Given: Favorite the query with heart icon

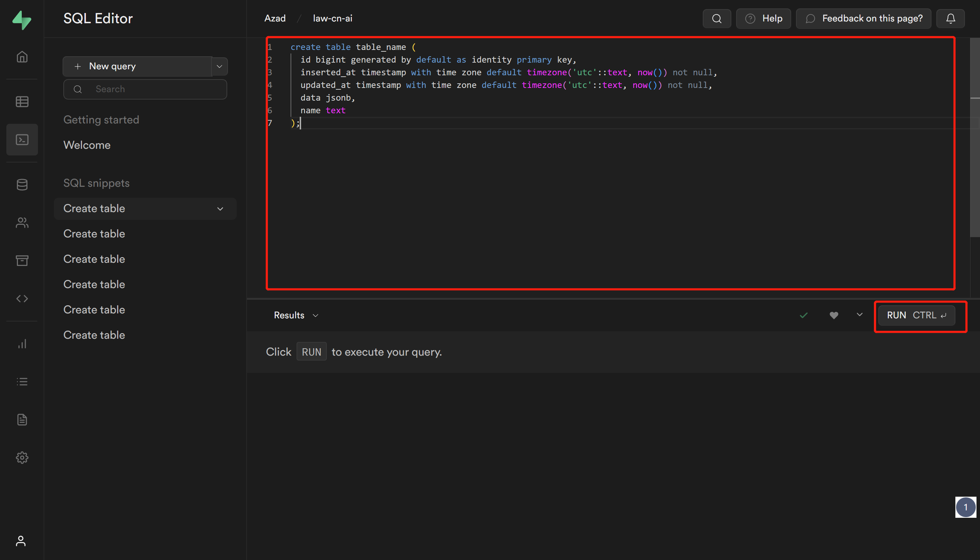Looking at the screenshot, I should [833, 316].
